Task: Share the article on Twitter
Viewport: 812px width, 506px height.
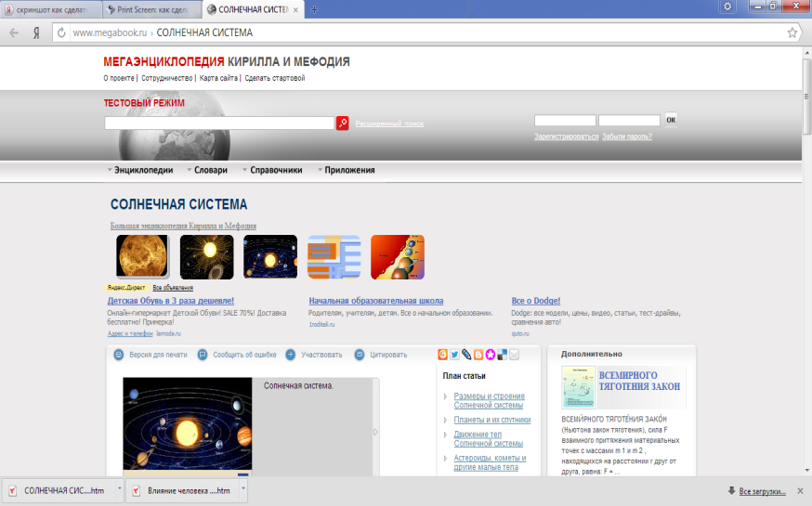Action: (454, 355)
